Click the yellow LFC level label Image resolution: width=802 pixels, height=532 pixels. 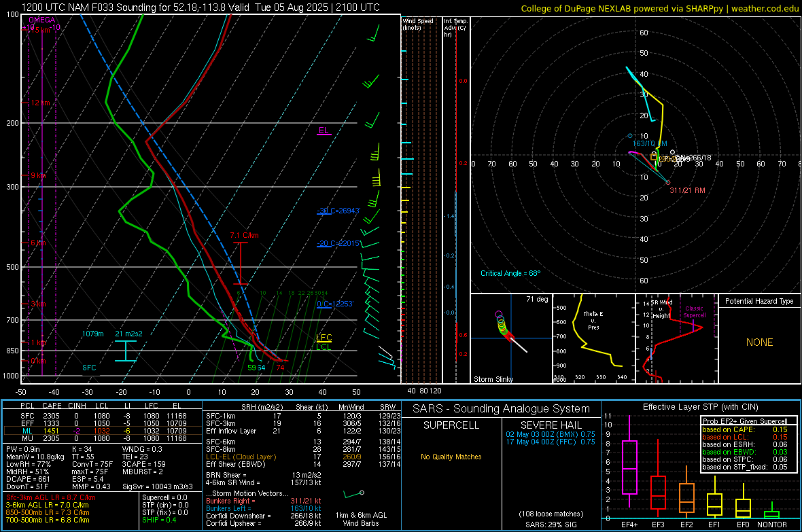tap(324, 337)
